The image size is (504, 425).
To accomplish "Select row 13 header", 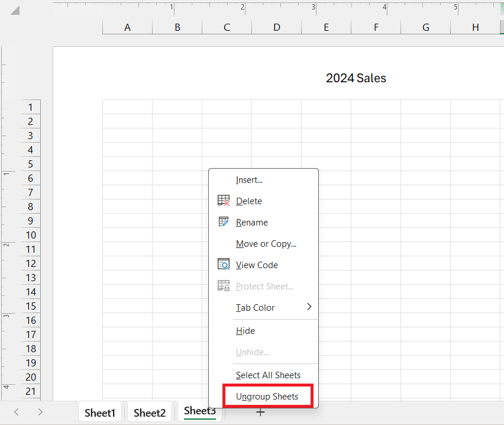I will click(31, 278).
